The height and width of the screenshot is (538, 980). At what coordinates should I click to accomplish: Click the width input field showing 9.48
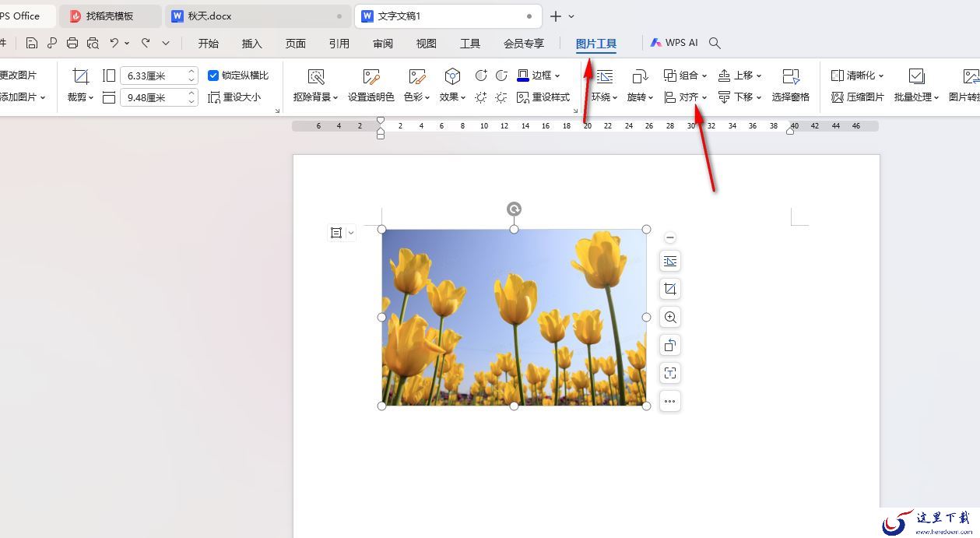click(154, 97)
